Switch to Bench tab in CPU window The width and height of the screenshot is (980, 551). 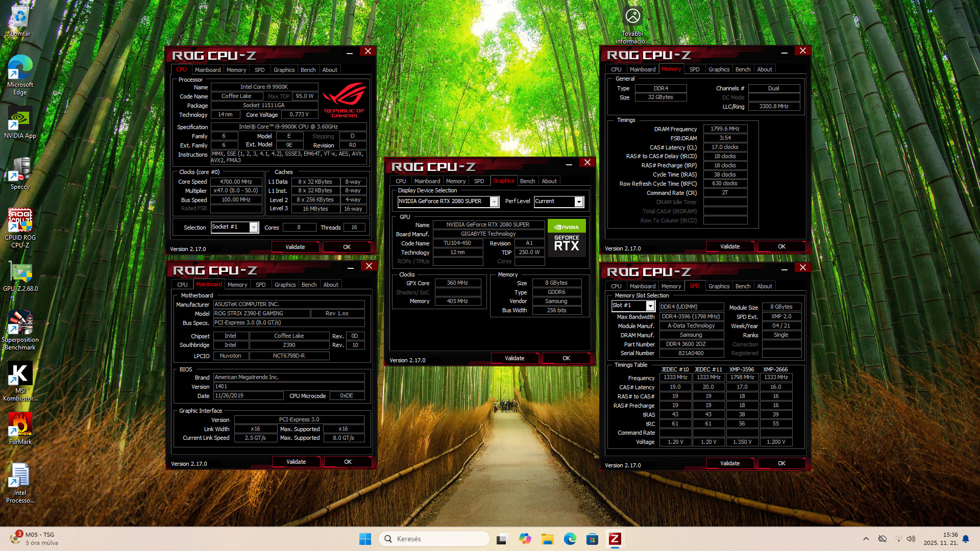[x=308, y=70]
